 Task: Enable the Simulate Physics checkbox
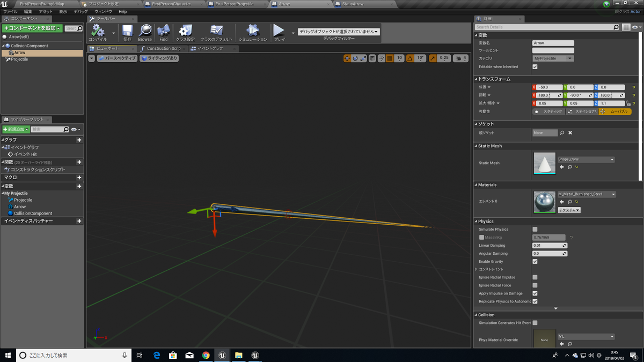pos(535,229)
